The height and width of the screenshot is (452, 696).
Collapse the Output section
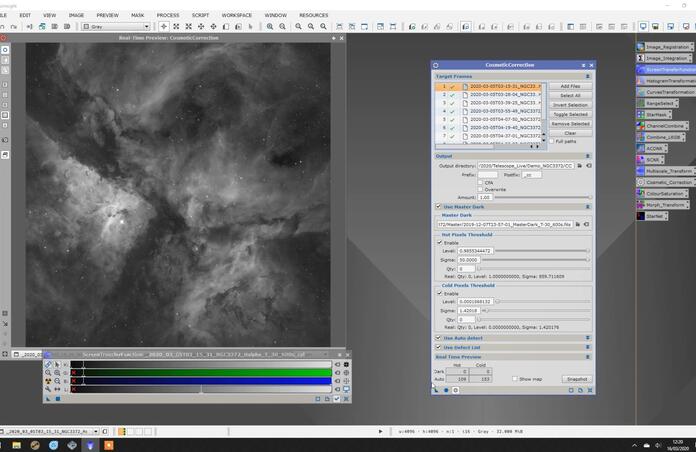(588, 156)
